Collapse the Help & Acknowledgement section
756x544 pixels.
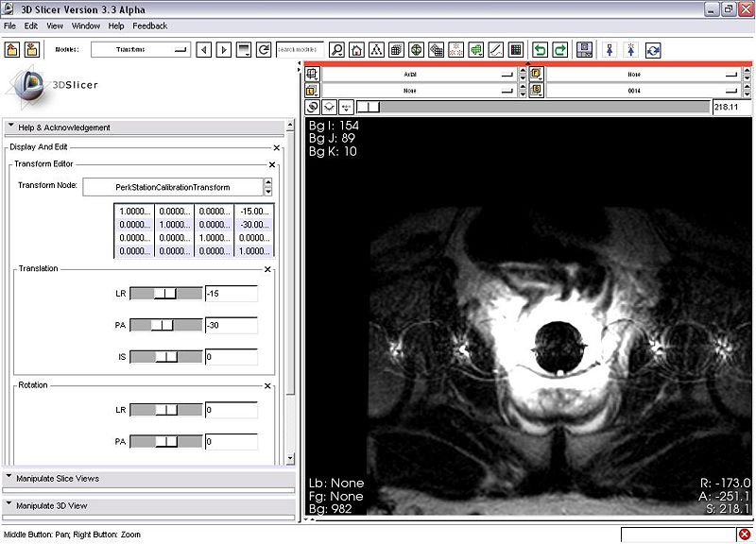[64, 127]
